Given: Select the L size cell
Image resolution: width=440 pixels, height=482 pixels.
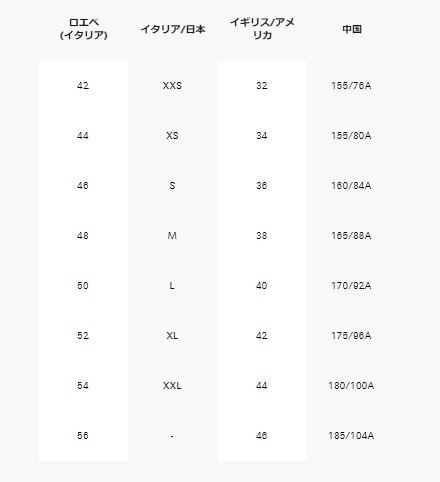Looking at the screenshot, I should tap(172, 286).
